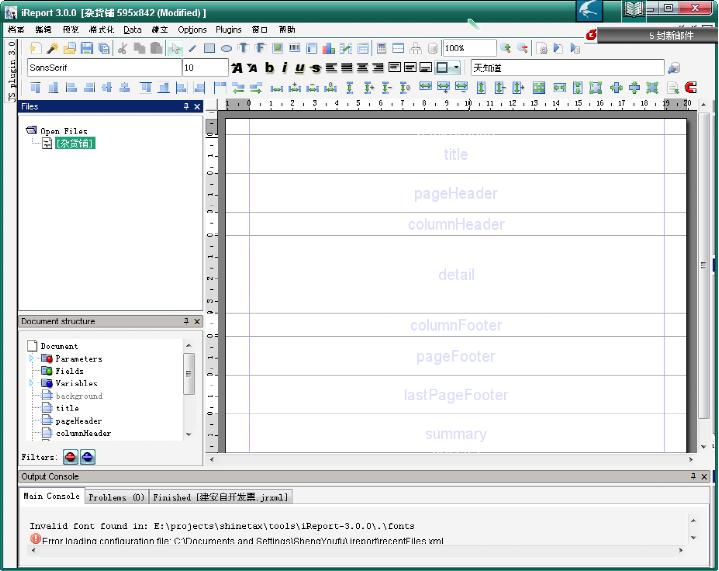Switch to the Problems (0) tab

pos(116,497)
